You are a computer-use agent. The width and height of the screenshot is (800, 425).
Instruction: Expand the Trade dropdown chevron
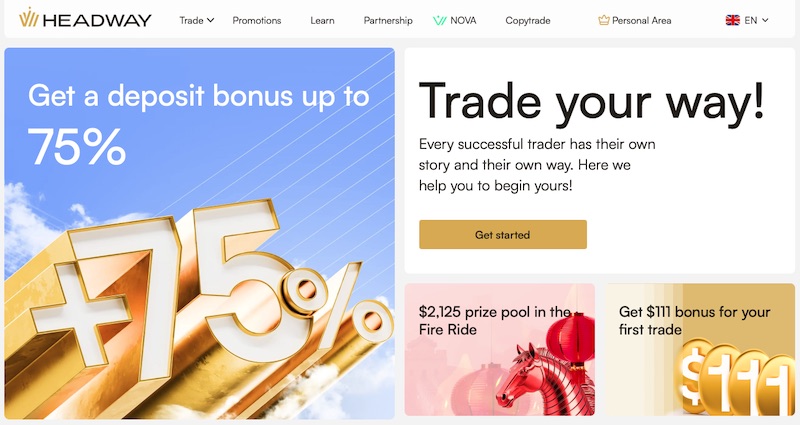[x=211, y=20]
